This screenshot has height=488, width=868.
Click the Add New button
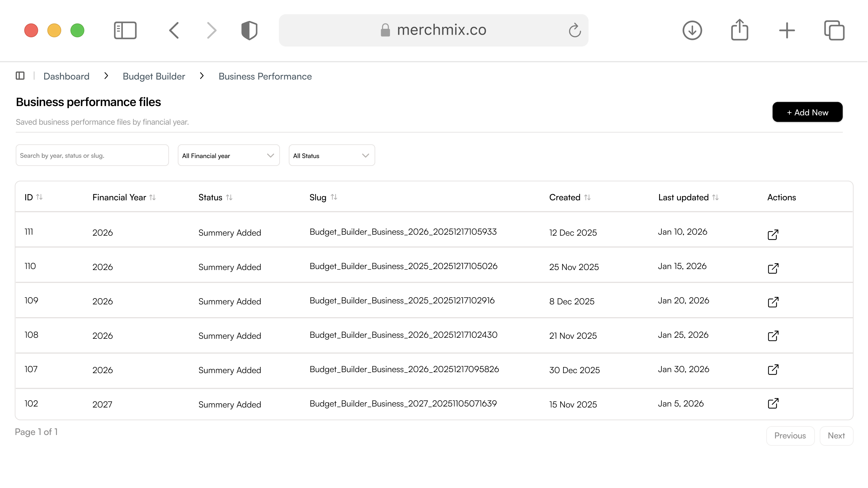807,112
